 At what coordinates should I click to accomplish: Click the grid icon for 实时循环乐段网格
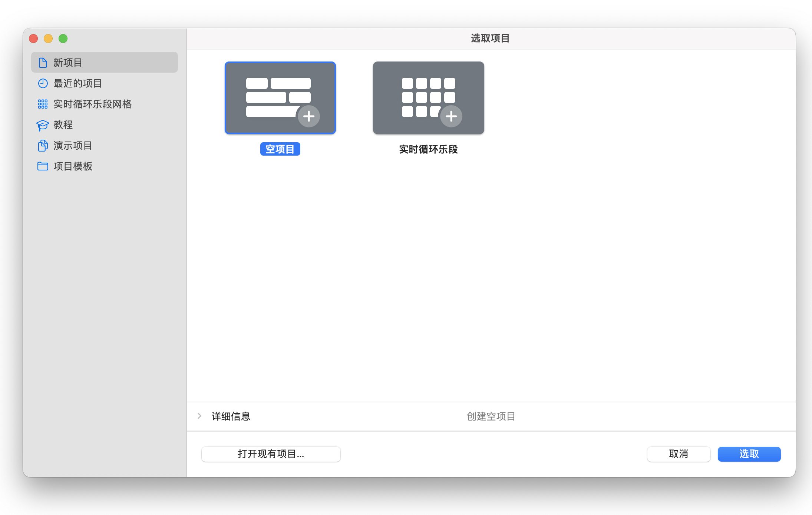[x=43, y=104]
